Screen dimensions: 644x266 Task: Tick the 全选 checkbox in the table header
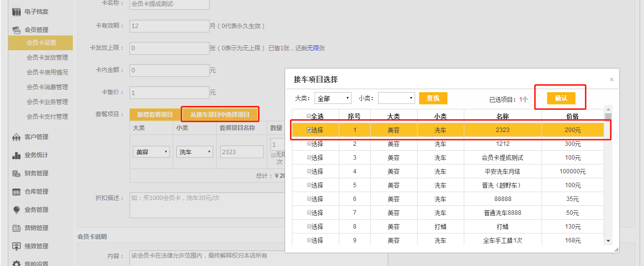pyautogui.click(x=309, y=116)
